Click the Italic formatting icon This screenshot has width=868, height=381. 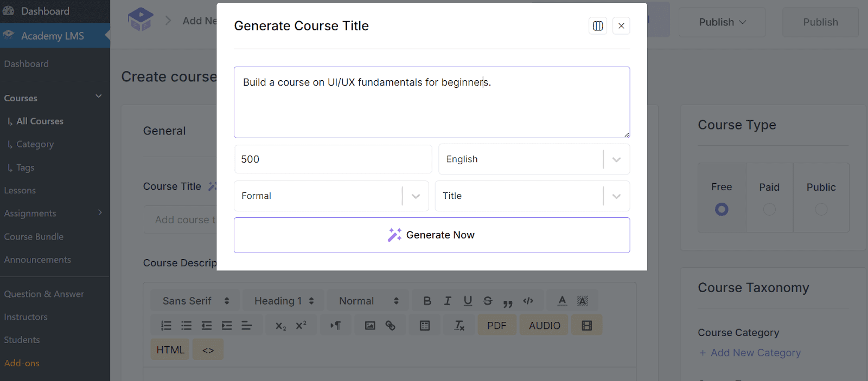click(448, 301)
